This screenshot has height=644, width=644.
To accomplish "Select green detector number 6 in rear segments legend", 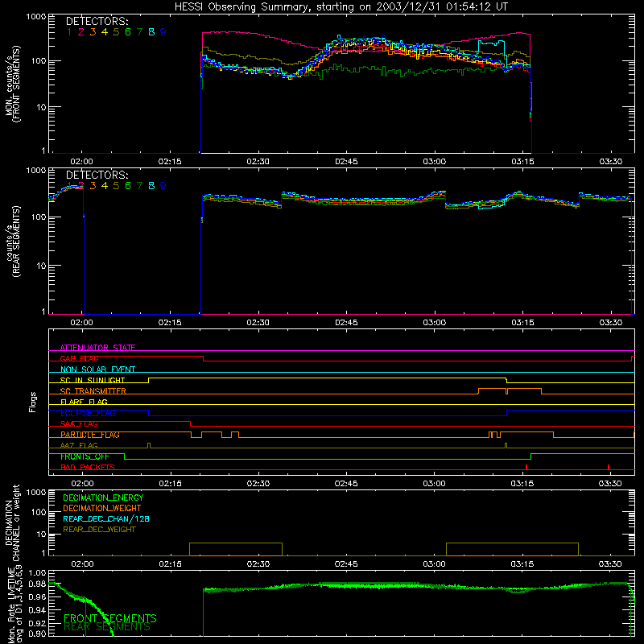I will pyautogui.click(x=128, y=186).
